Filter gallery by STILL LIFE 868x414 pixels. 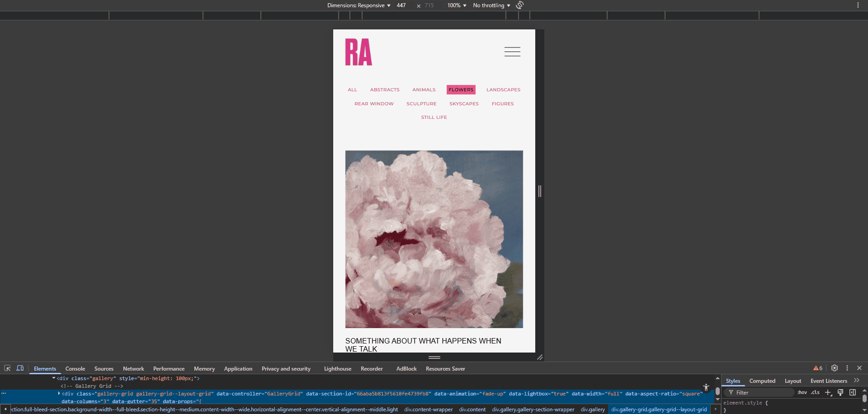click(434, 117)
